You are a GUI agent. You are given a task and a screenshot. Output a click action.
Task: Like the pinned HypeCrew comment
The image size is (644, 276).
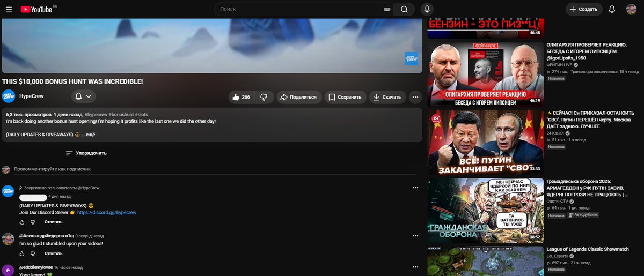tap(22, 222)
